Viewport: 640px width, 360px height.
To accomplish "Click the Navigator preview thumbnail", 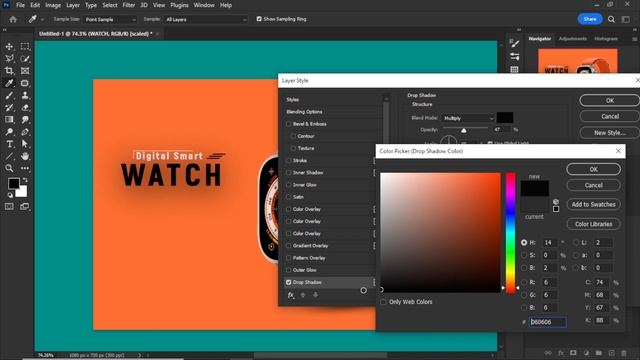I will click(x=578, y=61).
